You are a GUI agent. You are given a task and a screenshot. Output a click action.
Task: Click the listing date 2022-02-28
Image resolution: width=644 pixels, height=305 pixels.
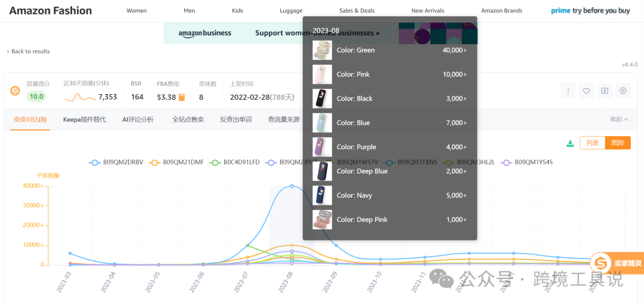click(250, 97)
